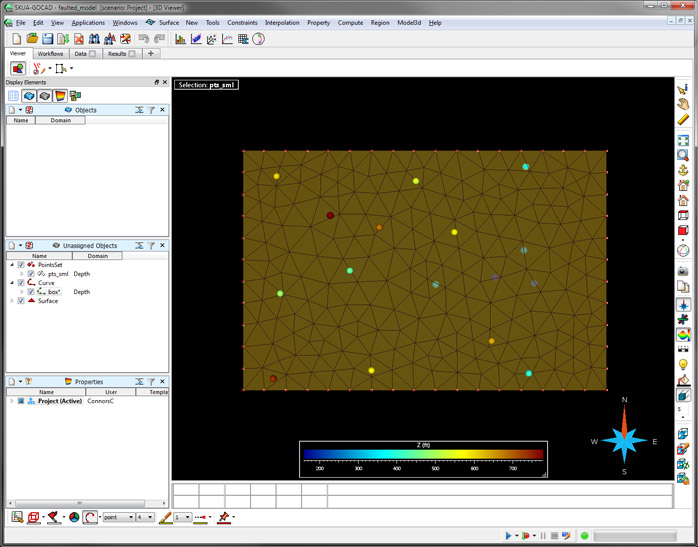This screenshot has width=698, height=547.
Task: Open the Interpolation menu
Action: pyautogui.click(x=282, y=23)
